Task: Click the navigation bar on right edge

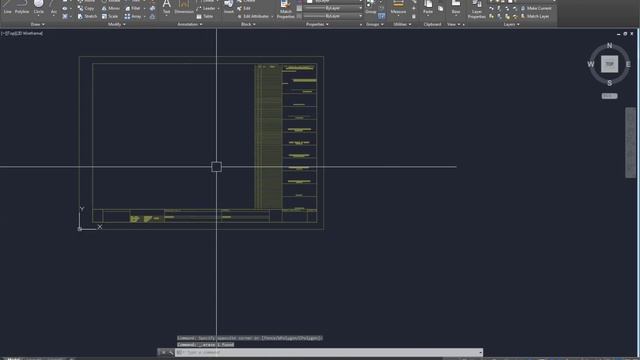Action: pos(630,142)
